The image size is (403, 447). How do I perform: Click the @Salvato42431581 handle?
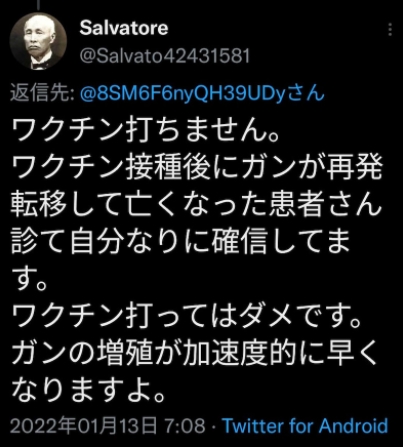(x=165, y=56)
